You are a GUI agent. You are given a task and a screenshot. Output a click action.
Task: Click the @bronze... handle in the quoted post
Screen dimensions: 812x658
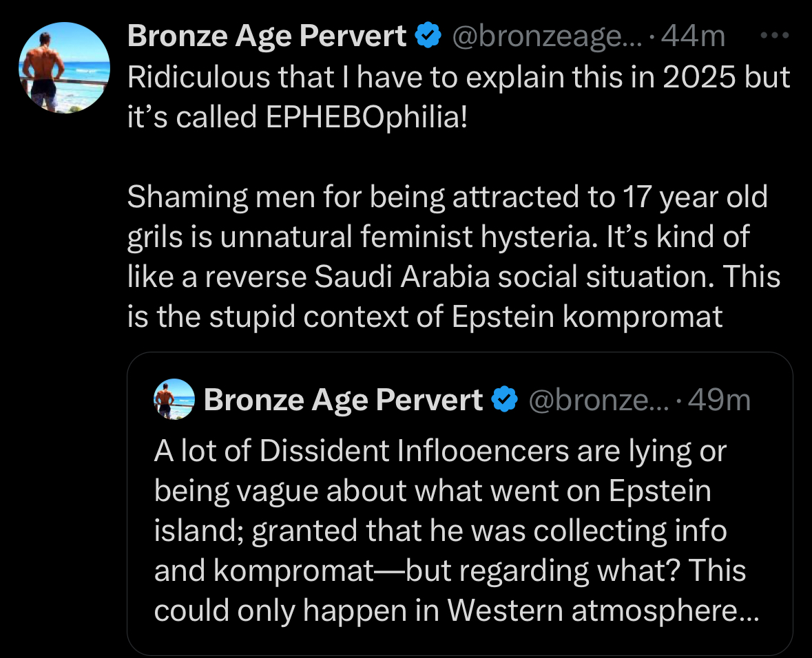pos(599,400)
